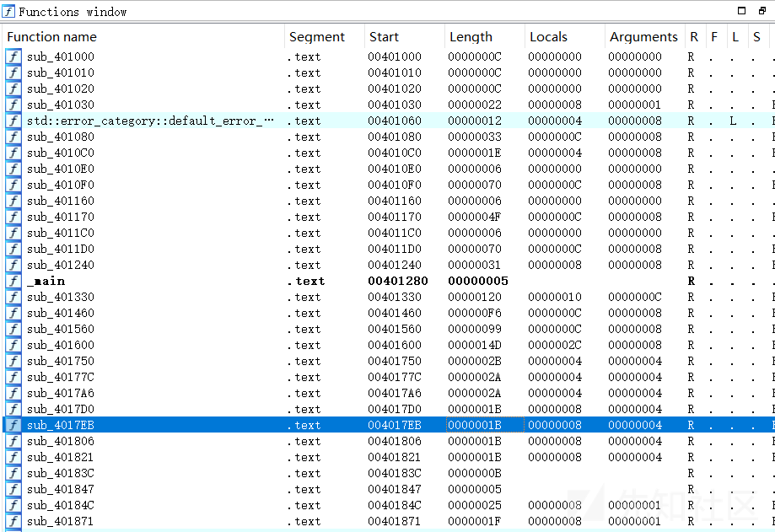Image resolution: width=775 pixels, height=532 pixels.
Task: Click the function icon beside sub_4010C0
Action: (x=13, y=153)
